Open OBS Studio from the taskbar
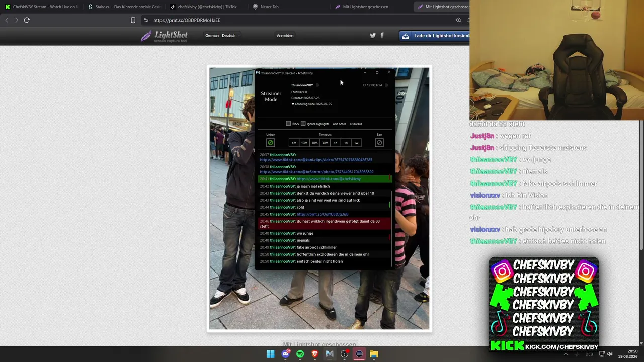Image resolution: width=644 pixels, height=362 pixels. pos(345,354)
